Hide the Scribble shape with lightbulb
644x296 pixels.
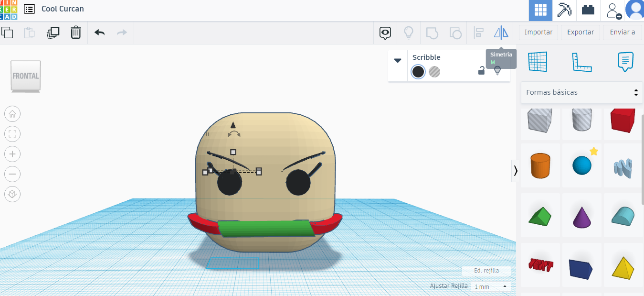pyautogui.click(x=497, y=71)
